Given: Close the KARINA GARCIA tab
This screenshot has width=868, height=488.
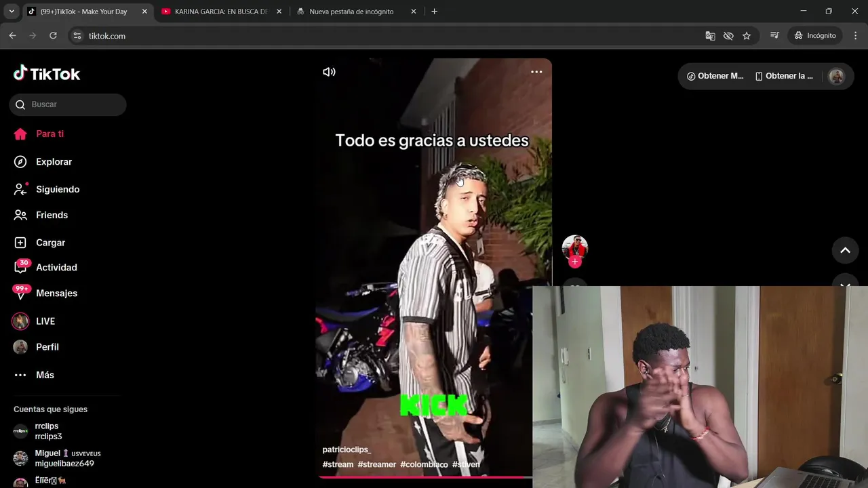Looking at the screenshot, I should 279,12.
